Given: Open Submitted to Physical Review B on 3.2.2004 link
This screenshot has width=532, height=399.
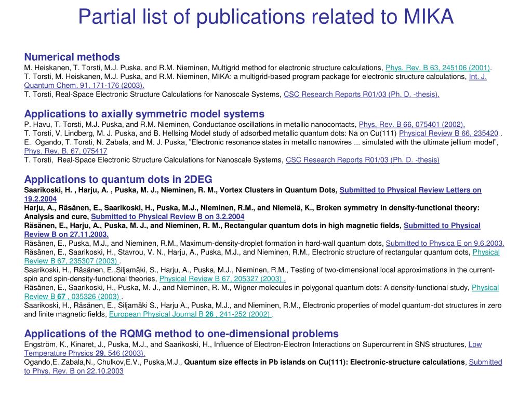Looking at the screenshot, I should coord(168,217).
